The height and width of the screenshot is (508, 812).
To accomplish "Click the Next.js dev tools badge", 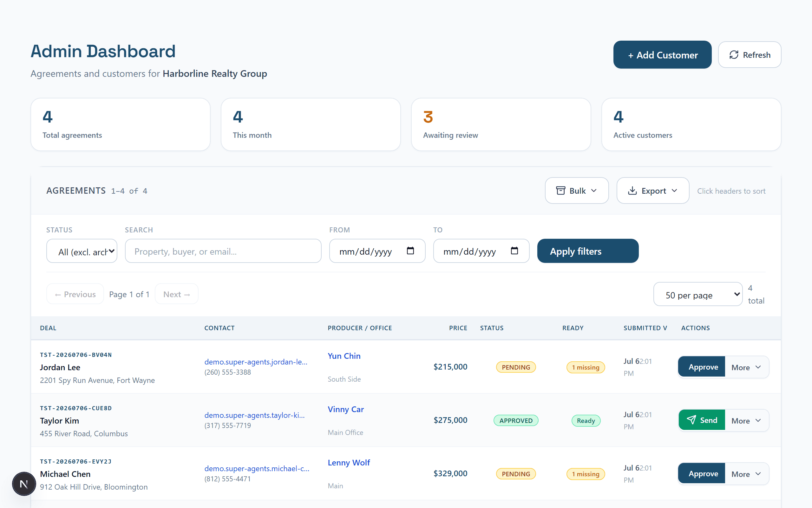I will pos(24,484).
